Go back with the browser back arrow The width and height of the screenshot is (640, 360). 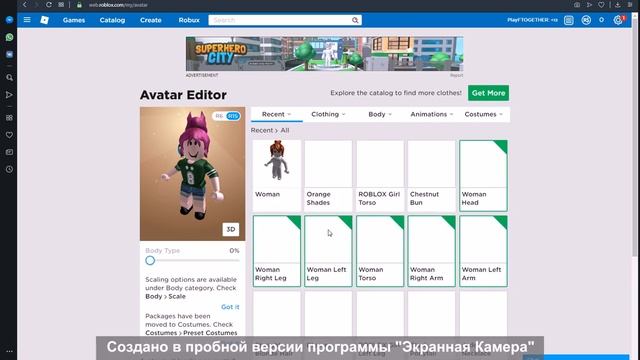point(24,4)
